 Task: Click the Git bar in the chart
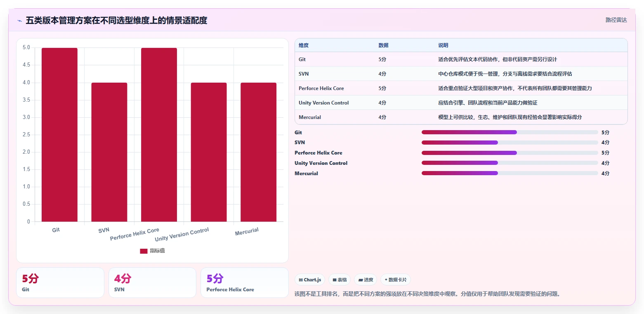point(59,135)
